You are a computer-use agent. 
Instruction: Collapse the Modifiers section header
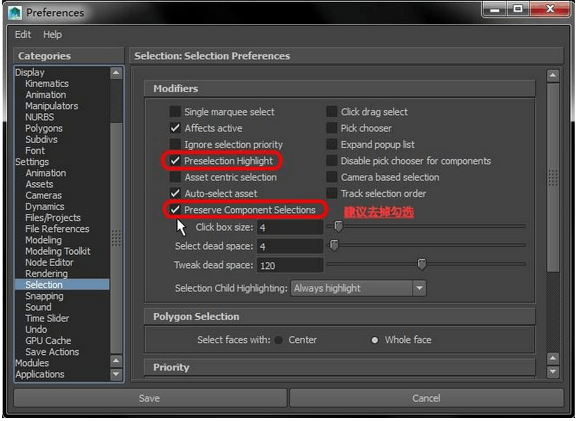tap(339, 89)
